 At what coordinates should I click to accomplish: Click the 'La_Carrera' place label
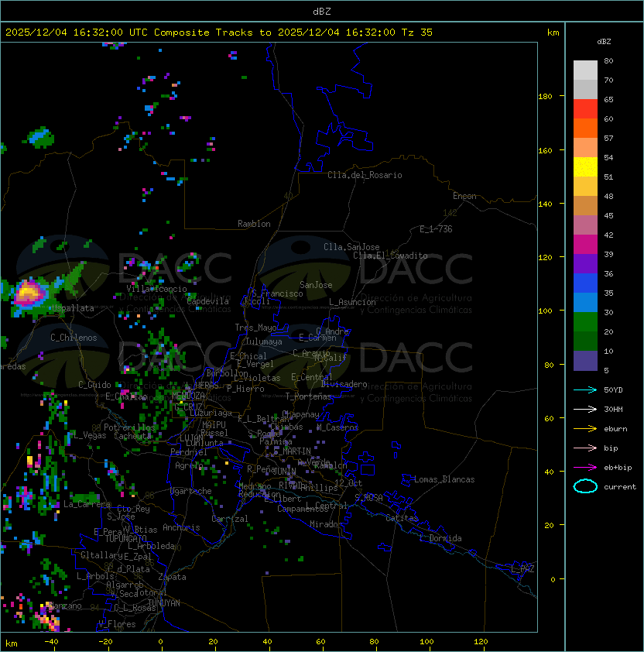click(87, 504)
